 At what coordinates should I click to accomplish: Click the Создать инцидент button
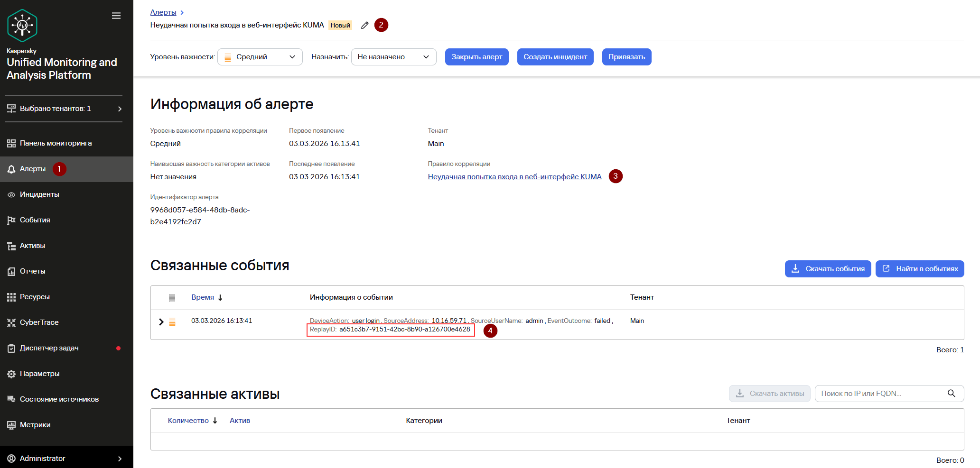coord(555,57)
